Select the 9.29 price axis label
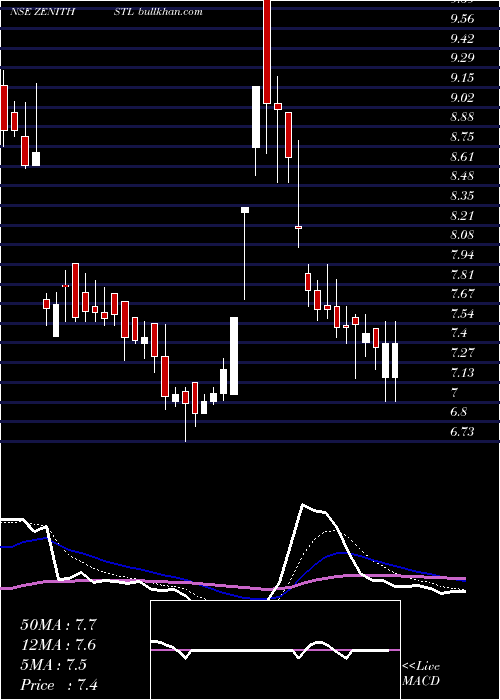This screenshot has height=700, width=500. pyautogui.click(x=462, y=58)
